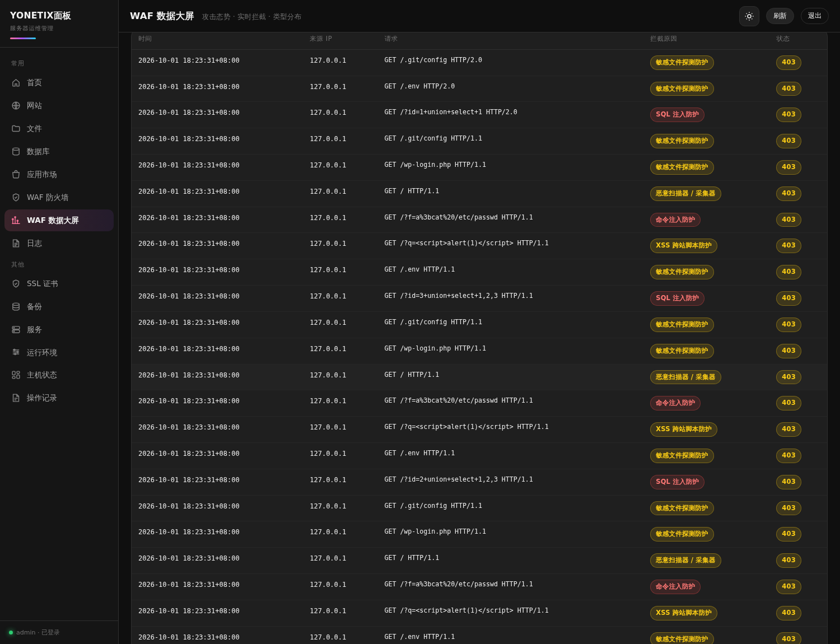840x644 pixels.
Task: Click the WAF 数据大屏 page heading
Action: [x=162, y=16]
